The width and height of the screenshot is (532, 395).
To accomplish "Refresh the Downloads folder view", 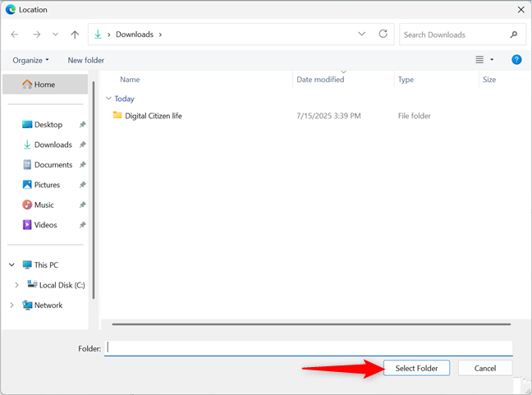I will coord(383,34).
